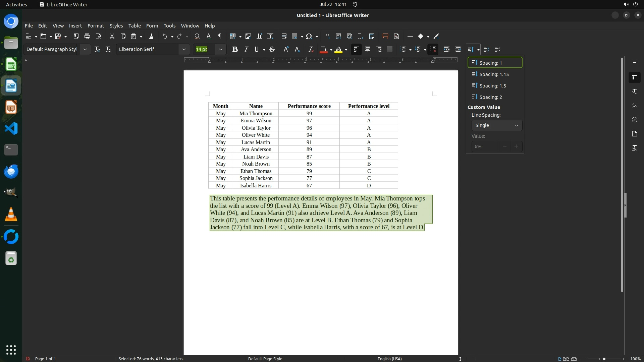Expand the Liberation Serif font name dropdown
The height and width of the screenshot is (362, 644).
[184, 49]
